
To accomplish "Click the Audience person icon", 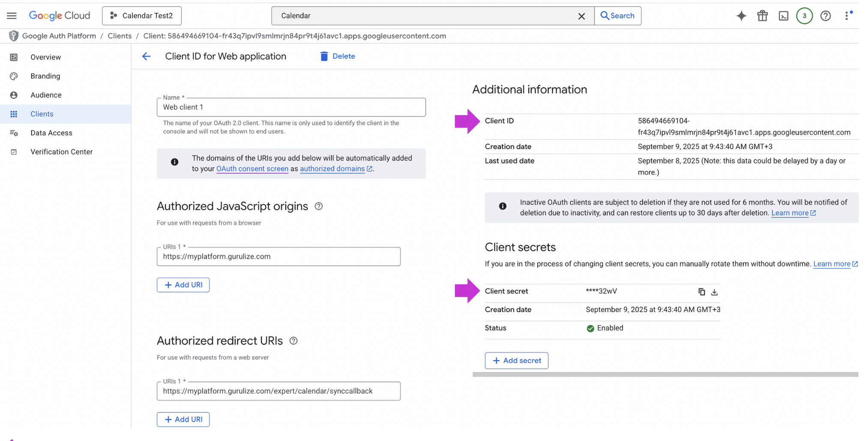I will (14, 95).
